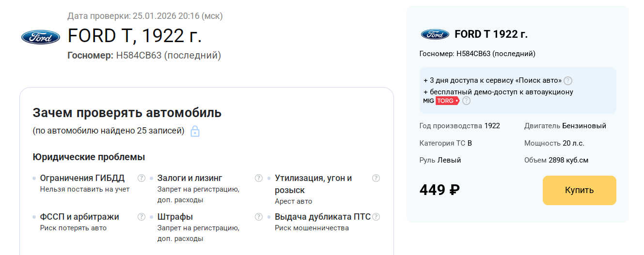Click the lock icon next to 25 записей
Screen dimensions: 644x255
195,131
